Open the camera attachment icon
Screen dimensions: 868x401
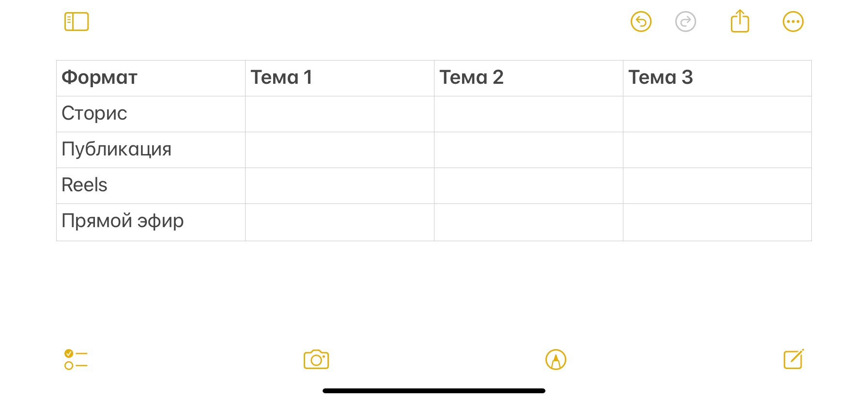click(x=316, y=360)
